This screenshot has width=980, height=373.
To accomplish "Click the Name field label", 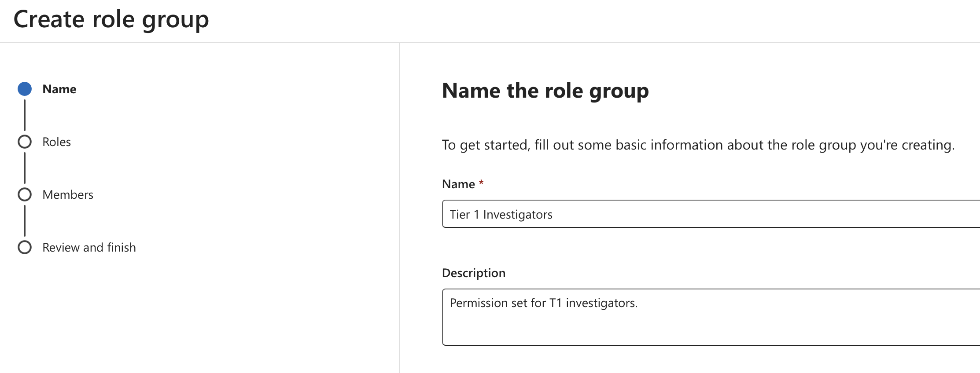I will [458, 184].
